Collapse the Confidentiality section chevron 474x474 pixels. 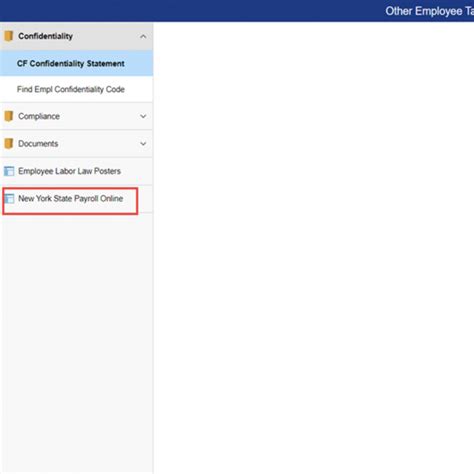tap(143, 36)
